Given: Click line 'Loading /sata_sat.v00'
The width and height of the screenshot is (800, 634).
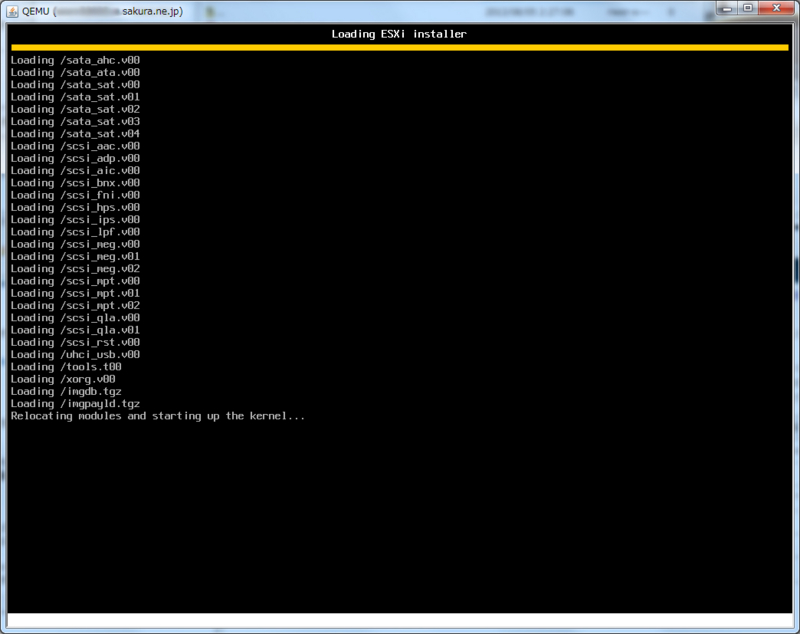Looking at the screenshot, I should click(x=75, y=85).
